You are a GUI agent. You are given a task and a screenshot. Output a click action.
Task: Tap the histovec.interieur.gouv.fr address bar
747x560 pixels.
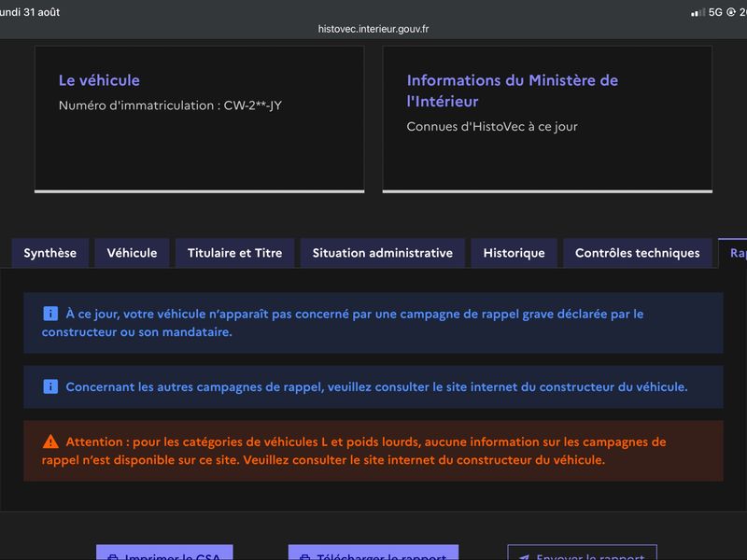[x=373, y=29]
